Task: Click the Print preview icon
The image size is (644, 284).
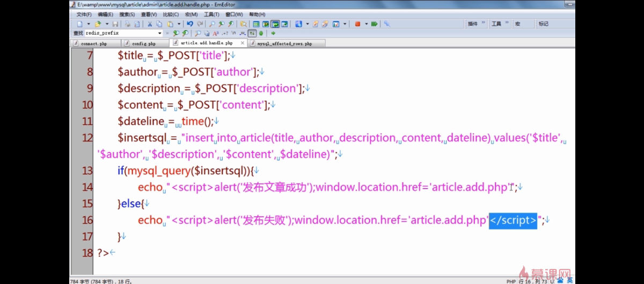Action: point(137,24)
